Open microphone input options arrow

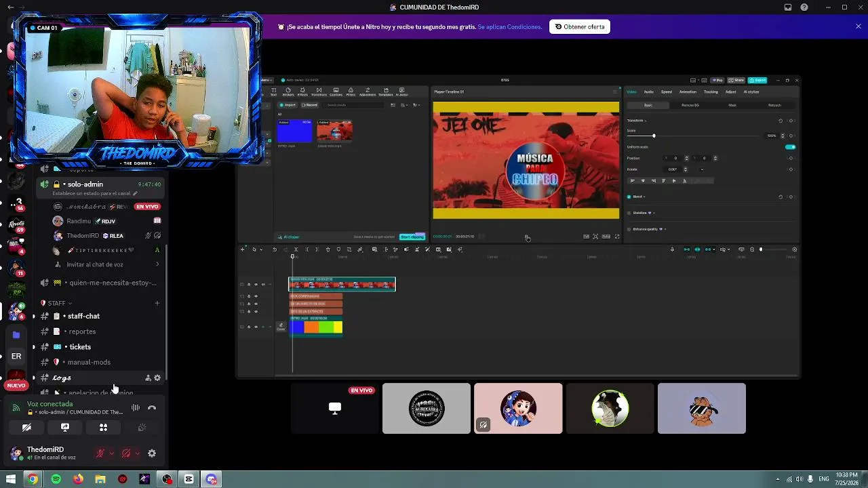[x=111, y=453]
